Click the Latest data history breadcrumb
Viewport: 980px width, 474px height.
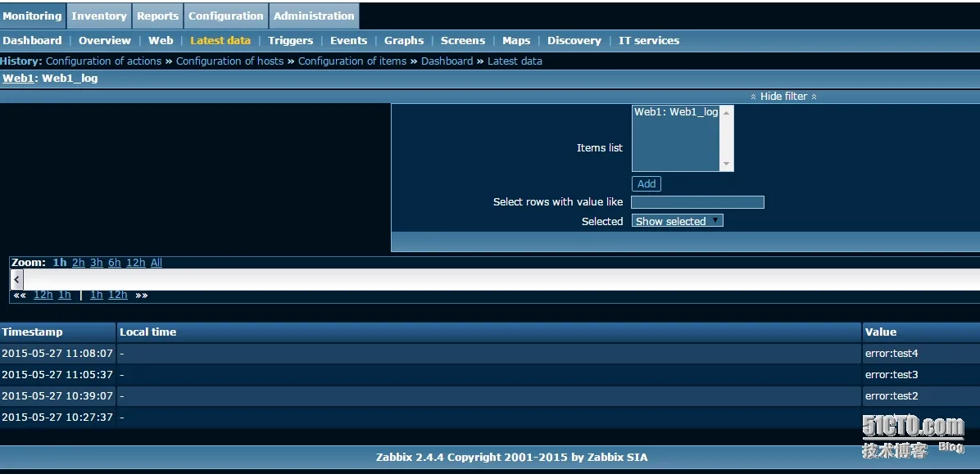[x=515, y=61]
